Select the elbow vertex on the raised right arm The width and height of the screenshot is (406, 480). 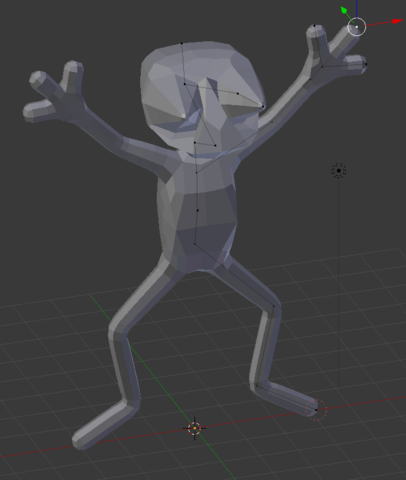[272, 122]
